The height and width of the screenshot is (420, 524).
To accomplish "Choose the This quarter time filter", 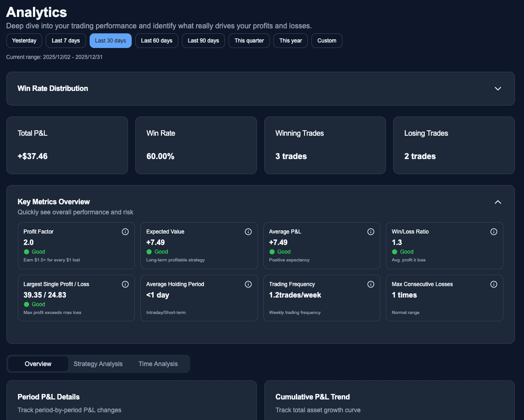I will (249, 41).
